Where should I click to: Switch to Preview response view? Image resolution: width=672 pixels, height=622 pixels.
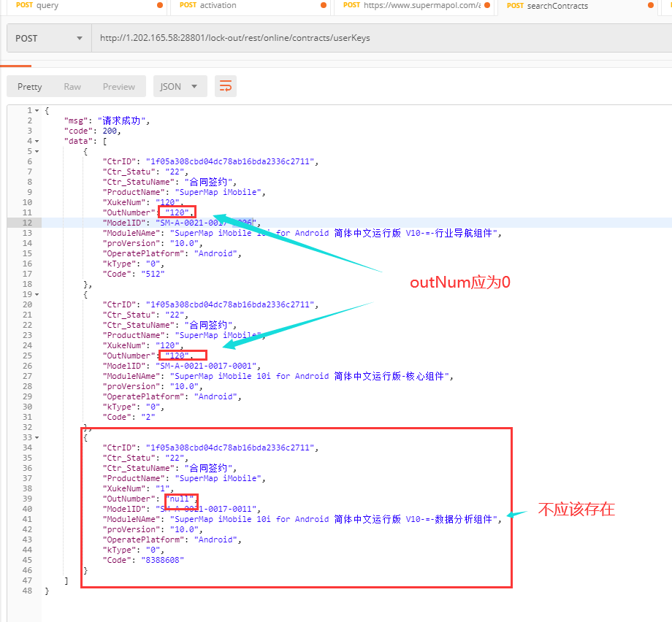[119, 86]
